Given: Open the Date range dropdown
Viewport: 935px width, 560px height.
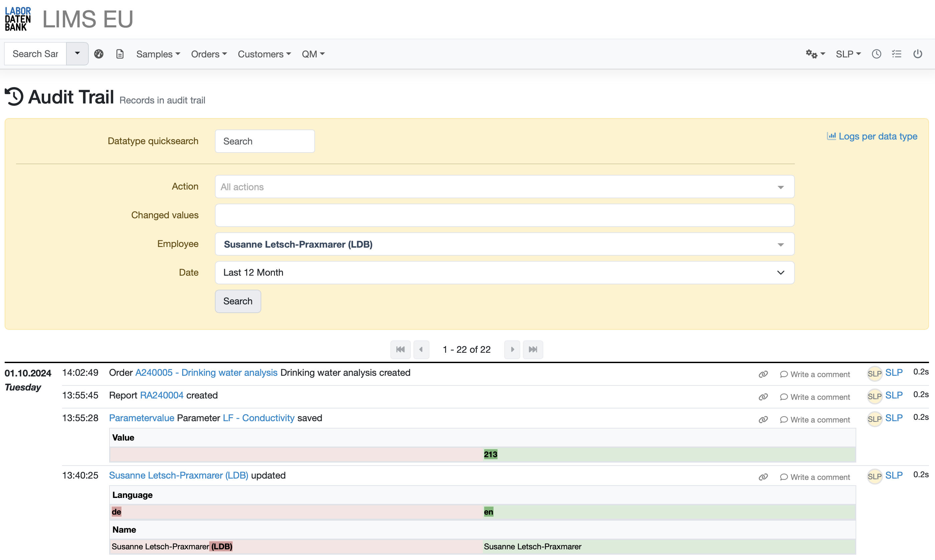Looking at the screenshot, I should coord(505,272).
